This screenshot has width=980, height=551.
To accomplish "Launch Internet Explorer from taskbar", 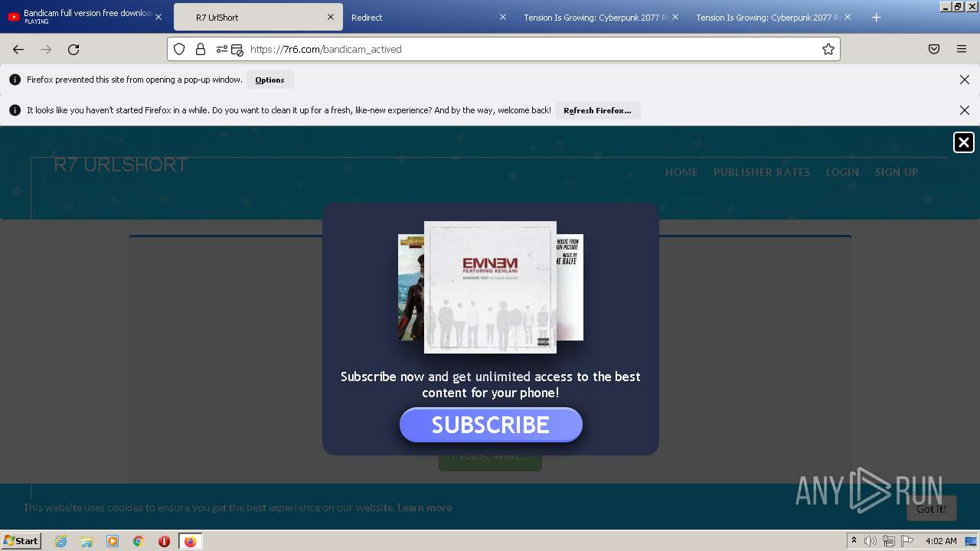I will click(x=60, y=541).
